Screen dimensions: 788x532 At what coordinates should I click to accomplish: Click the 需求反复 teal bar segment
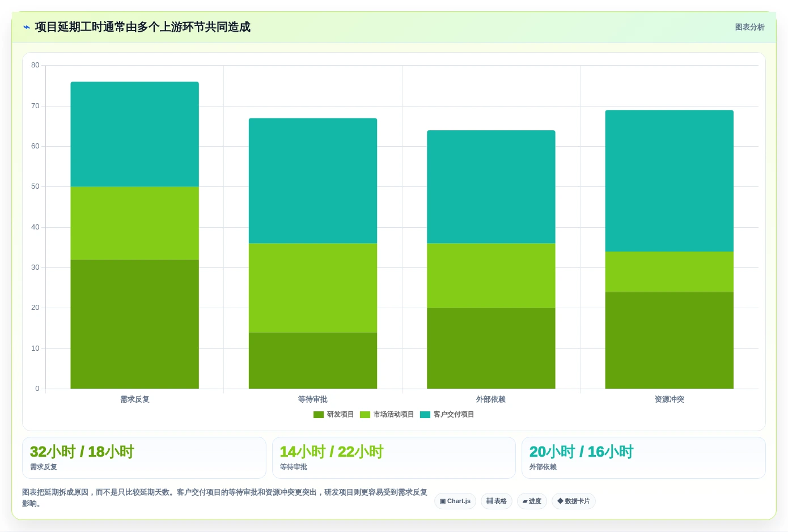(135, 134)
